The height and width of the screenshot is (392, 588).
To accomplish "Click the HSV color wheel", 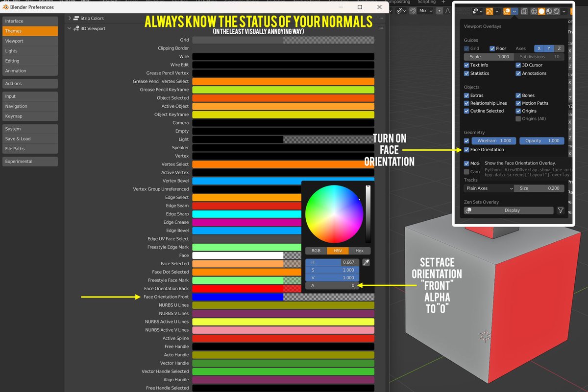I will (334, 214).
